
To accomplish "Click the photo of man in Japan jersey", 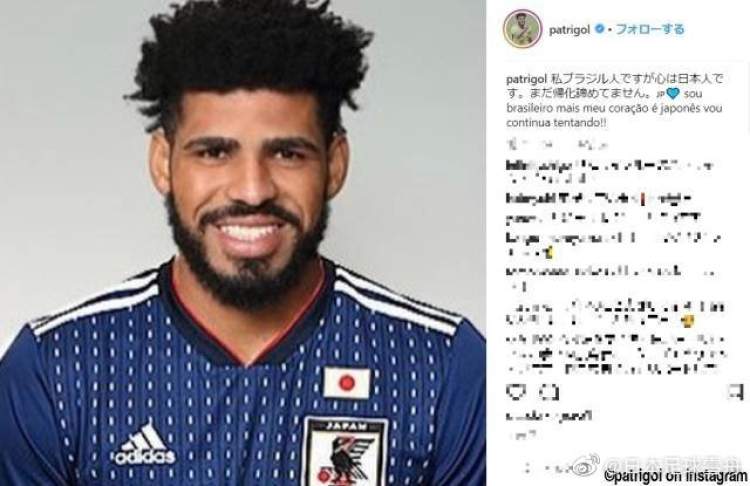I will click(x=243, y=243).
